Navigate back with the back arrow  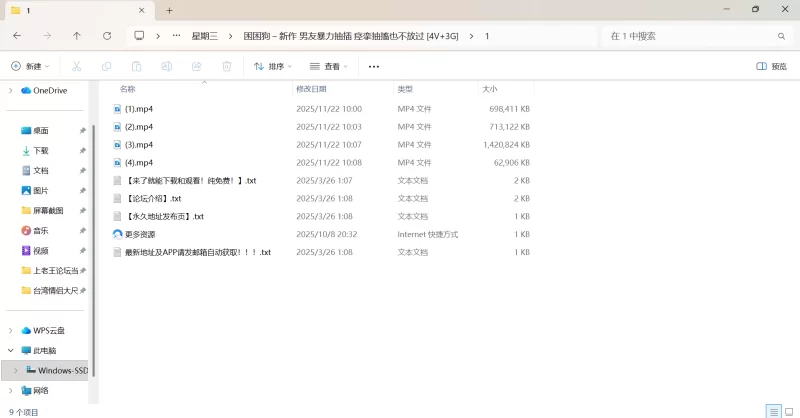[17, 35]
